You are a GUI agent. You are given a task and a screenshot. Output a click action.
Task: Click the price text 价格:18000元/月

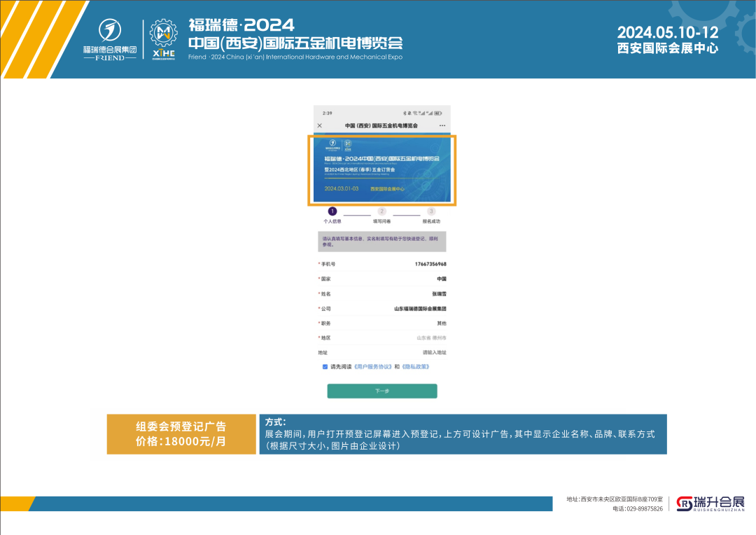(x=181, y=441)
